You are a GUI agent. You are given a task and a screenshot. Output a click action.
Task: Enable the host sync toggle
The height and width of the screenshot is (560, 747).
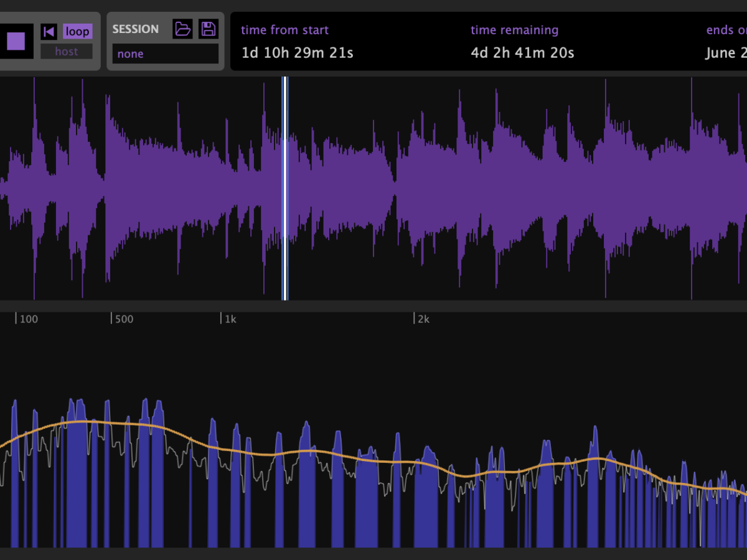(67, 52)
